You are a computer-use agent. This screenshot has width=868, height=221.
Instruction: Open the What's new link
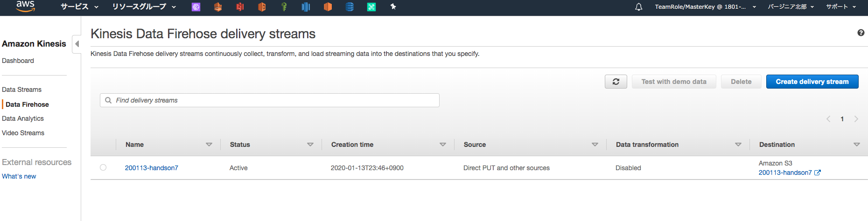[19, 176]
